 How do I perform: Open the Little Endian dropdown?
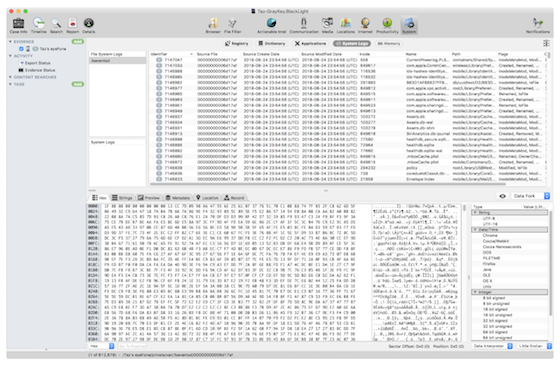[534, 346]
